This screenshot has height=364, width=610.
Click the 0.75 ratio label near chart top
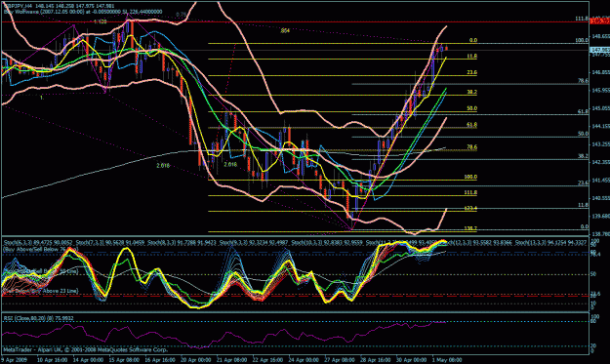click(x=181, y=15)
